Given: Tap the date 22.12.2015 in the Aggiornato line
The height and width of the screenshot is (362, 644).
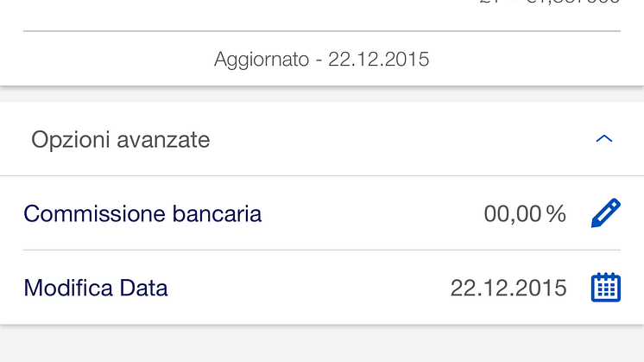Looking at the screenshot, I should point(379,60).
